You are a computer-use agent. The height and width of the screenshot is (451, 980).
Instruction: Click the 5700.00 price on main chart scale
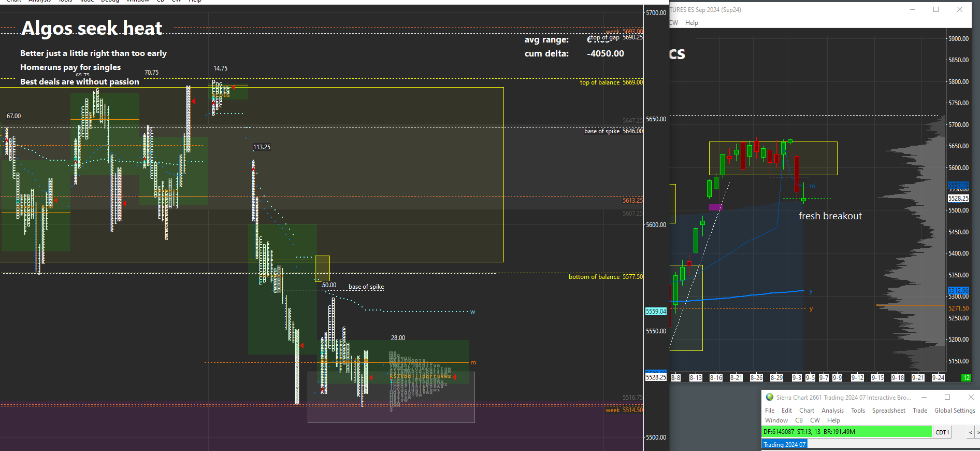click(656, 13)
